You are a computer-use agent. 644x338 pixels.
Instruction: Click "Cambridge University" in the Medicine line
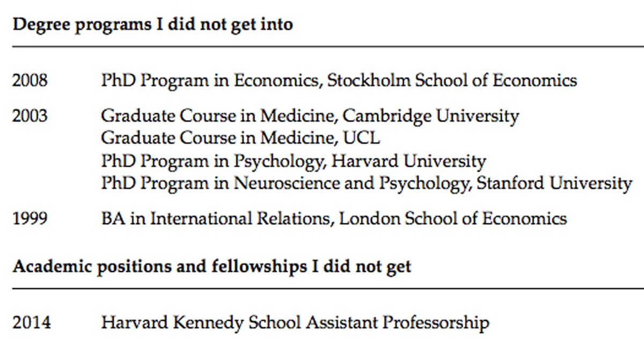(430, 115)
